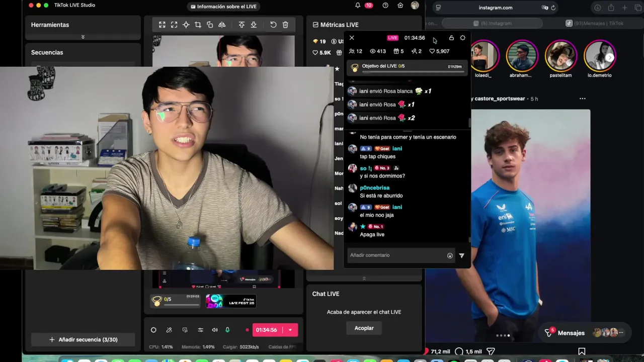This screenshot has height=362, width=644.
Task: Save the Instagram post with bookmark icon
Action: point(582,351)
